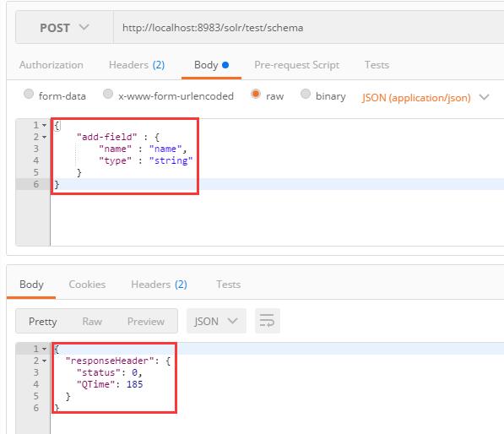Select the x-www-form-urlencoded radio option
Viewport: 504px width, 434px height.
[x=108, y=95]
